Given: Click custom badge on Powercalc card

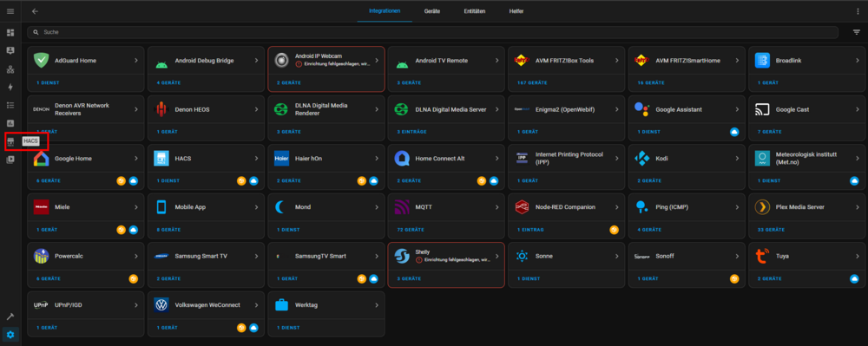Looking at the screenshot, I should (134, 278).
